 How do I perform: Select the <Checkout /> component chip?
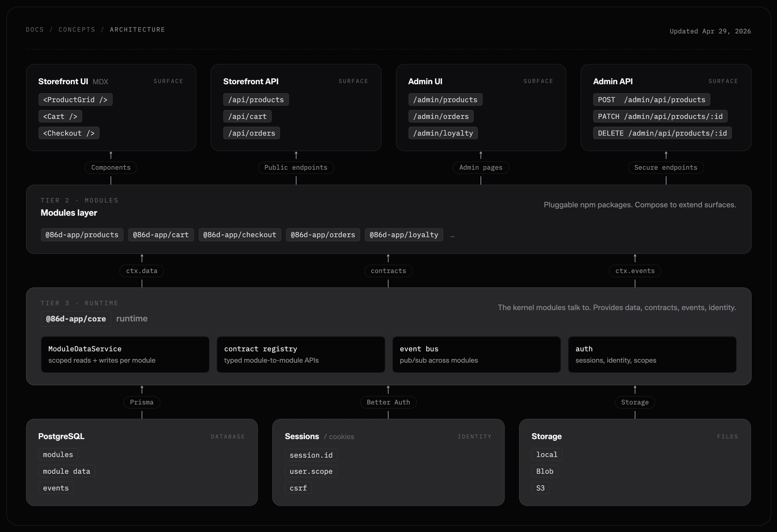click(x=69, y=133)
